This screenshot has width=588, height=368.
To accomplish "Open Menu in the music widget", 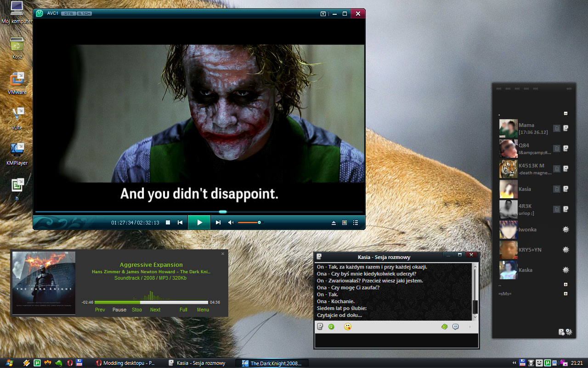I will pyautogui.click(x=203, y=310).
